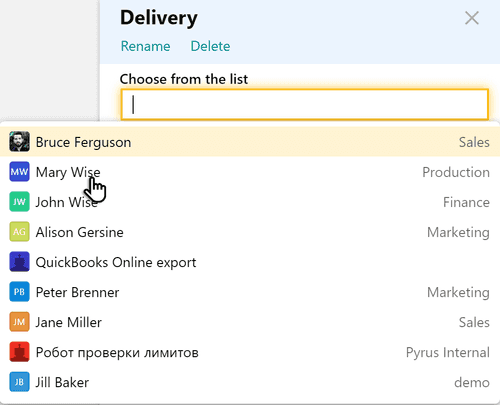Click Bruce Ferguson's profile photo avatar
This screenshot has height=405, width=500.
pyautogui.click(x=19, y=142)
